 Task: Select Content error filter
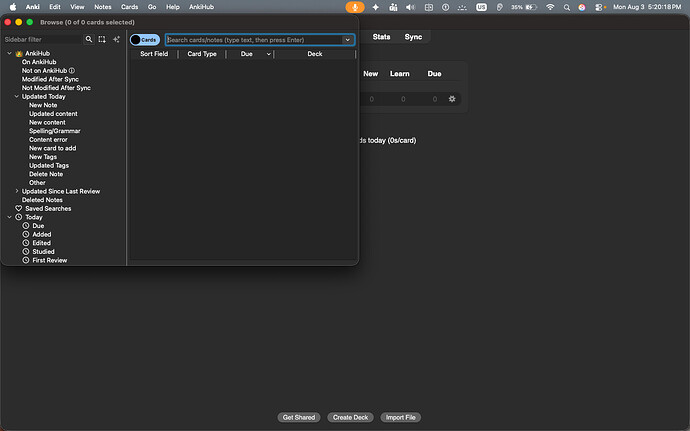coord(48,140)
